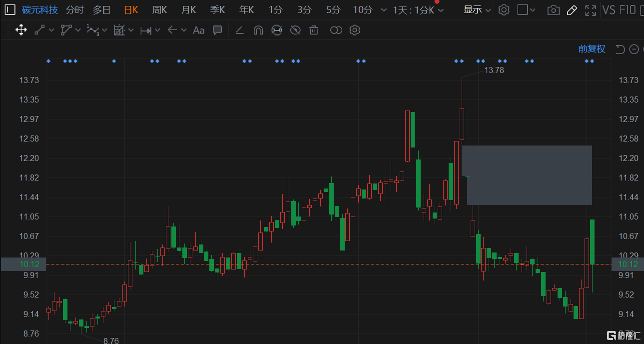Click the 12.20 label on right axis
This screenshot has width=644, height=344.
(629, 158)
